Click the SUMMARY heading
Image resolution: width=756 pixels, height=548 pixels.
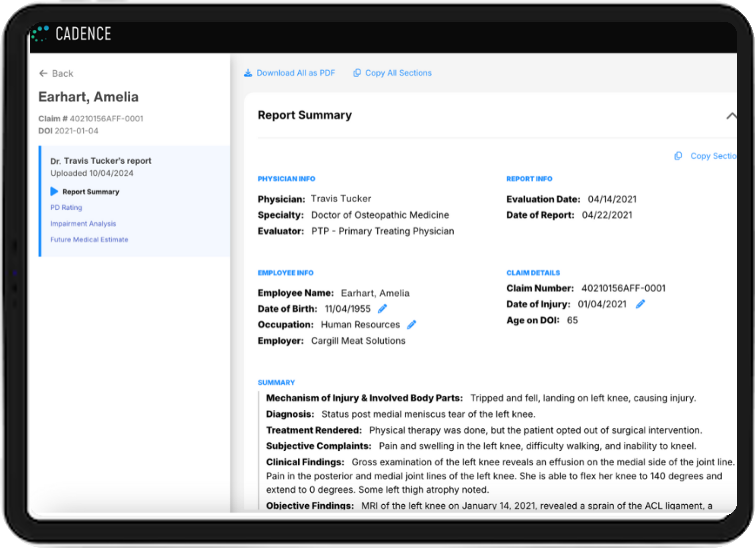[x=276, y=382]
